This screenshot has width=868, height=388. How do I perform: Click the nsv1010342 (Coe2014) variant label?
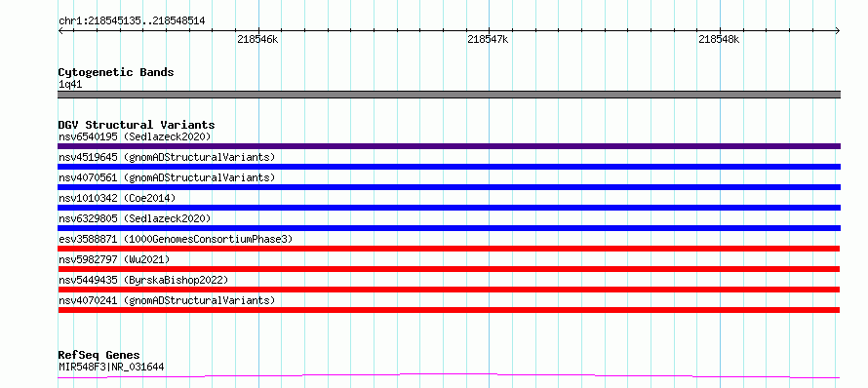pyautogui.click(x=117, y=198)
